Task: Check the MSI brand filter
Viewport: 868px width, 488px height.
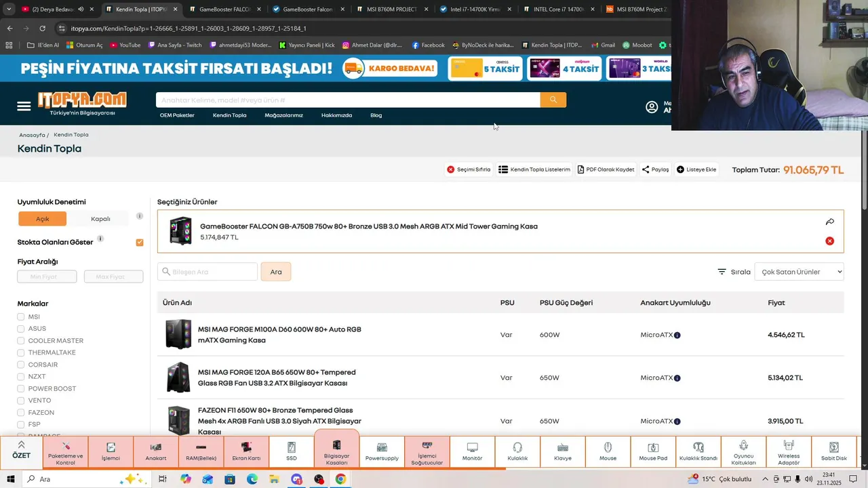Action: (21, 317)
